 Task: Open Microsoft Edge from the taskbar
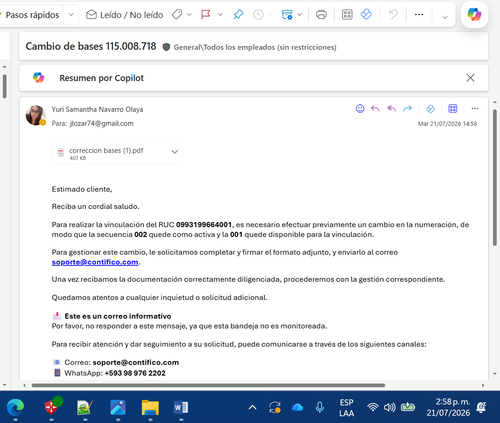click(x=15, y=407)
